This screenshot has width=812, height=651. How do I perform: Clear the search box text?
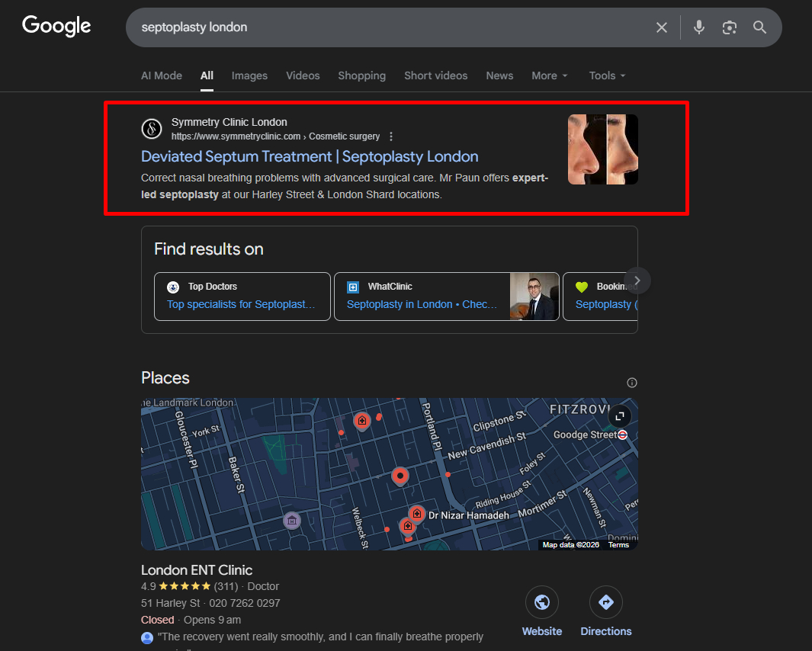[x=661, y=27]
